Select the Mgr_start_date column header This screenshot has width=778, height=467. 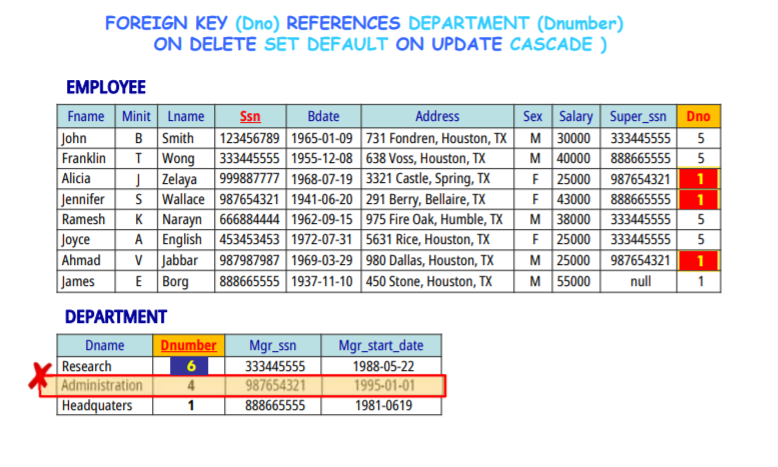381,345
